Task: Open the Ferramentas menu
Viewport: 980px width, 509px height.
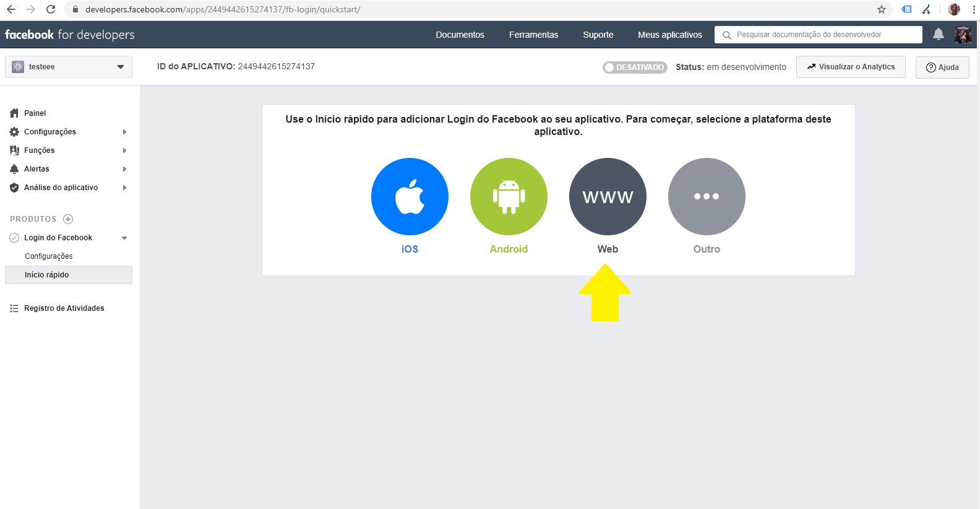Action: (533, 35)
